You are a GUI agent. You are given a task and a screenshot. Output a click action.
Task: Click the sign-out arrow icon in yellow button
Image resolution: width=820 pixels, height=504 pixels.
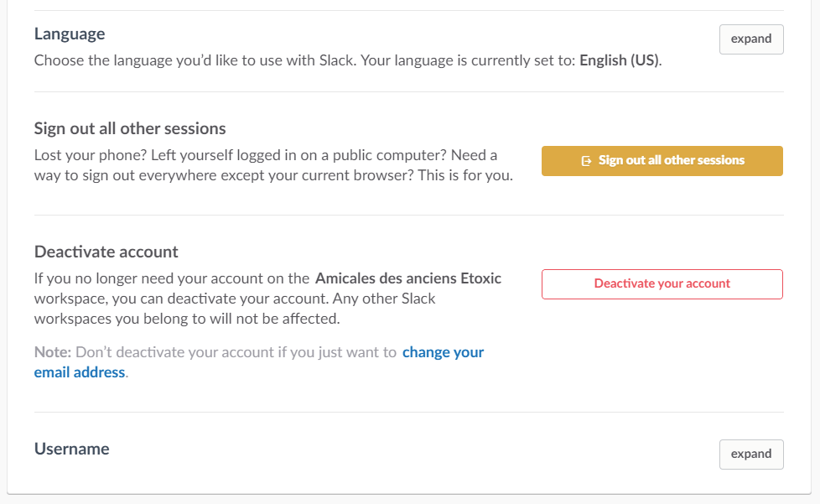tap(587, 161)
